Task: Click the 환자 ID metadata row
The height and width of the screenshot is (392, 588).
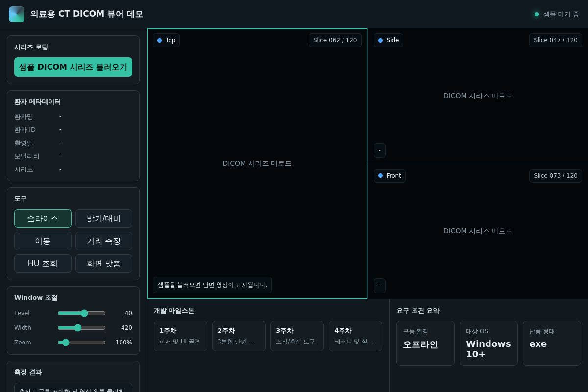Action: click(73, 130)
